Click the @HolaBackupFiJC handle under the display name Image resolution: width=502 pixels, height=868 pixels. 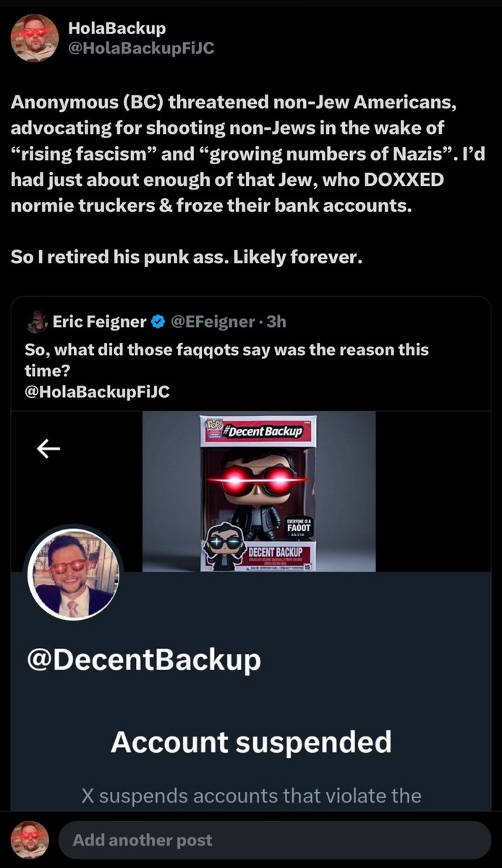[x=140, y=48]
